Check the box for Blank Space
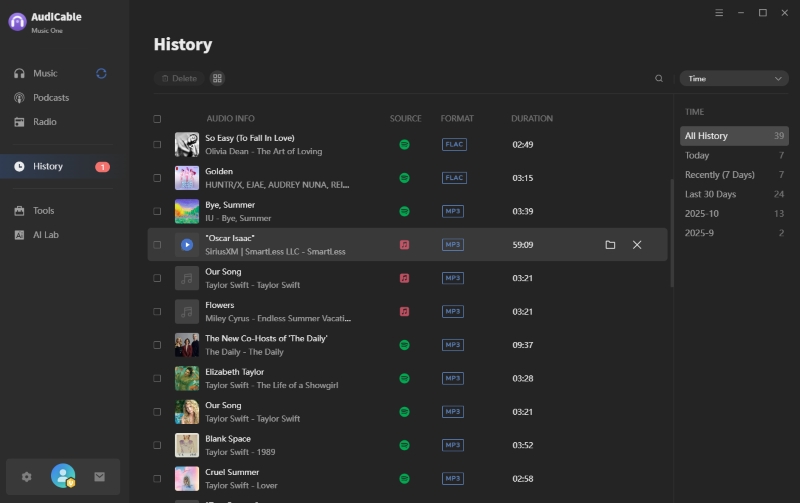 click(157, 445)
